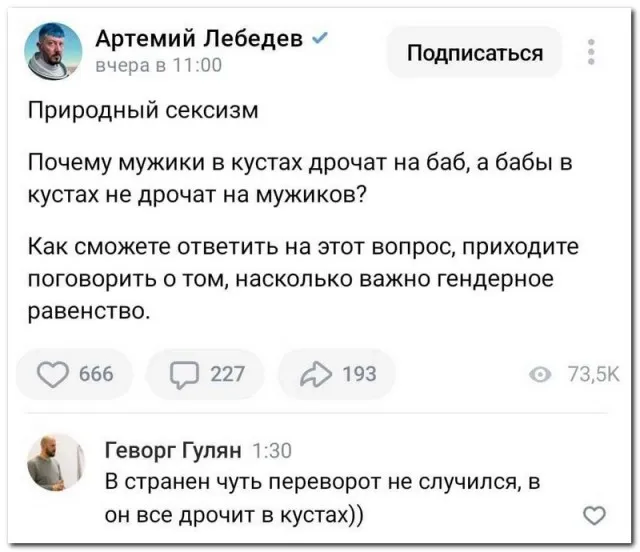Click the 227 comments counter
Image resolution: width=640 pixels, height=552 pixels.
pos(227,374)
